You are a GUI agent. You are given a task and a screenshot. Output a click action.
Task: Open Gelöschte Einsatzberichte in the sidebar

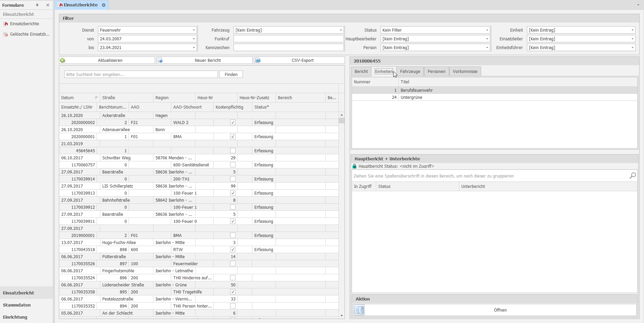pos(30,34)
